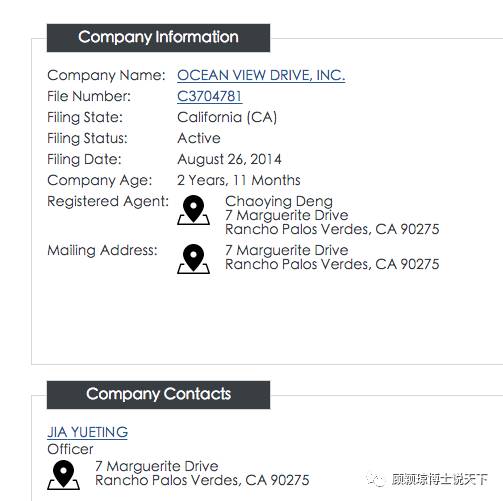This screenshot has height=501, width=503.
Task: Click the company age 2 Years, 11 Months
Action: (239, 180)
